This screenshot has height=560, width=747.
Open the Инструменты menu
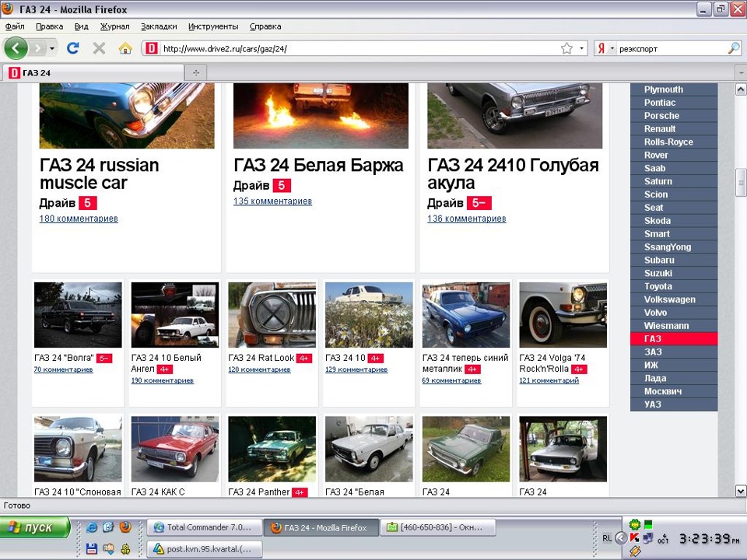(x=213, y=26)
